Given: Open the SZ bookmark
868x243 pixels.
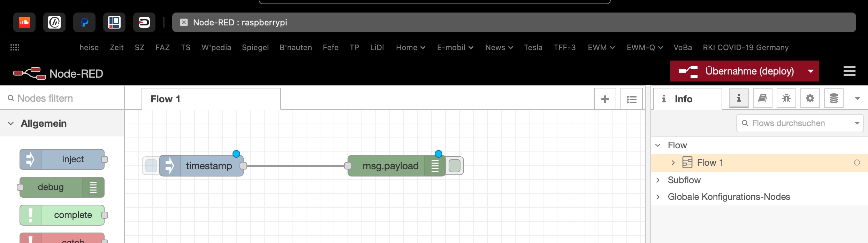Looking at the screenshot, I should (x=140, y=47).
